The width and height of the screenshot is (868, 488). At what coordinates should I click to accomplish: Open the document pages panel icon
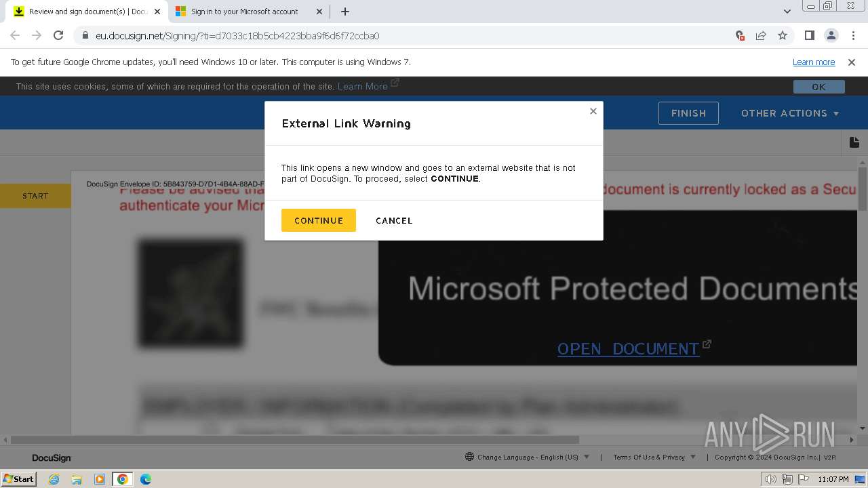point(854,142)
